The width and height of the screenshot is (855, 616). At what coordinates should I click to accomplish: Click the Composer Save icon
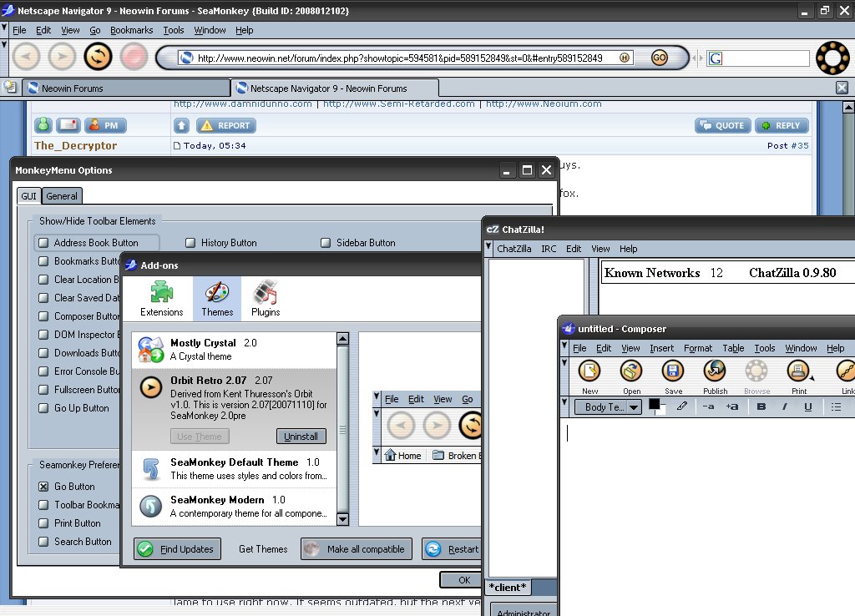[x=673, y=371]
